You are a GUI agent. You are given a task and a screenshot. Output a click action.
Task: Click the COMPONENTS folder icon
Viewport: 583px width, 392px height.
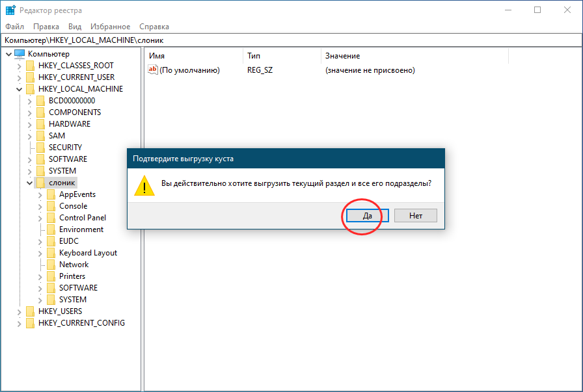[41, 112]
